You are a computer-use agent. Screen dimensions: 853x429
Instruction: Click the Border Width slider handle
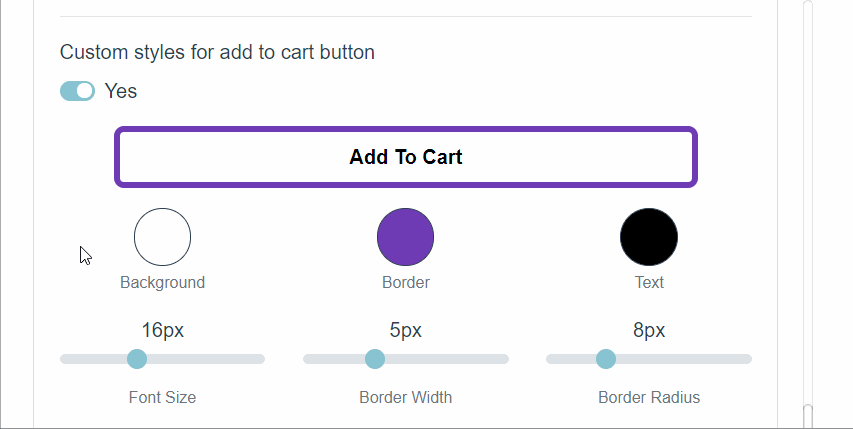[375, 359]
